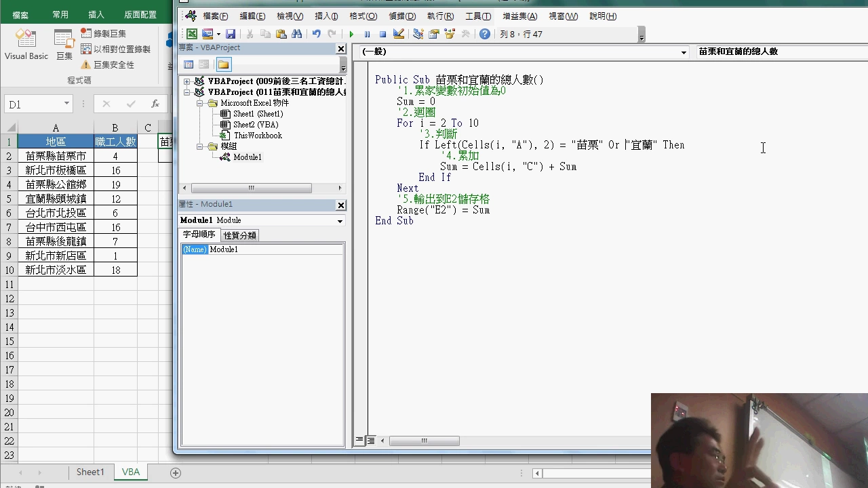Collapse the 模組 folder node

200,146
